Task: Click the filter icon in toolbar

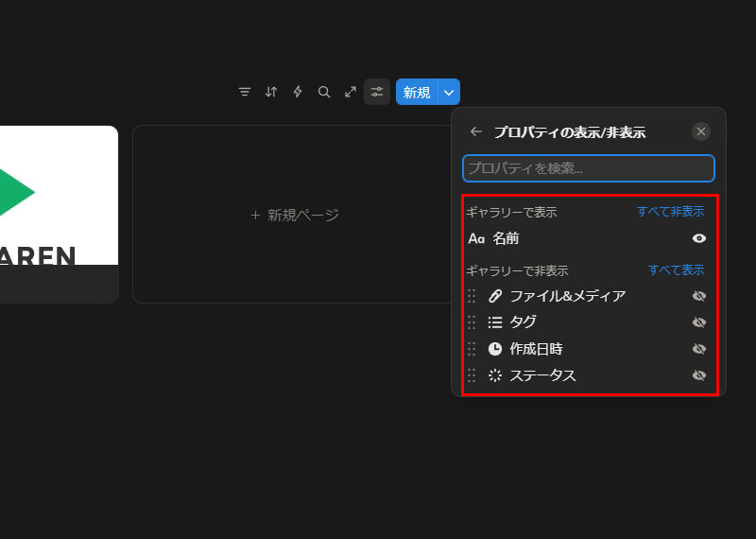Action: [x=245, y=92]
